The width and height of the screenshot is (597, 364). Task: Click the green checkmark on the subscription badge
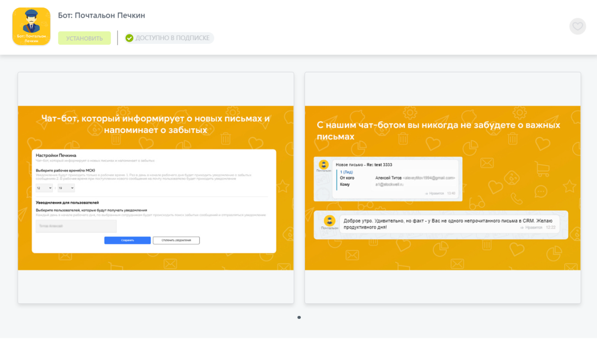coord(129,38)
